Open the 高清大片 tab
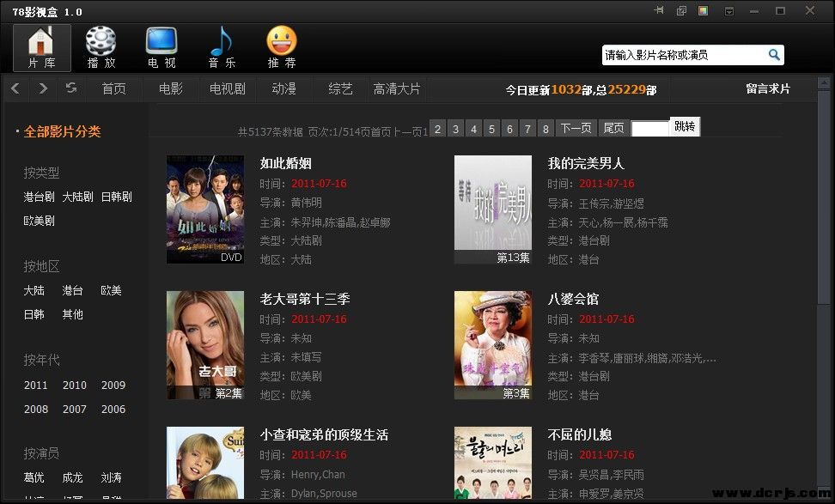Screen dimensions: 835x504 [397, 89]
